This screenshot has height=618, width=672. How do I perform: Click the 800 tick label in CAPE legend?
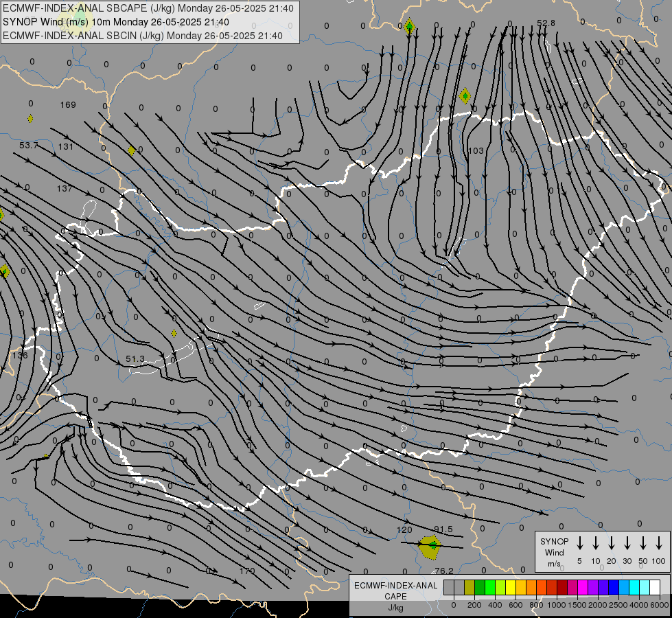point(536,605)
